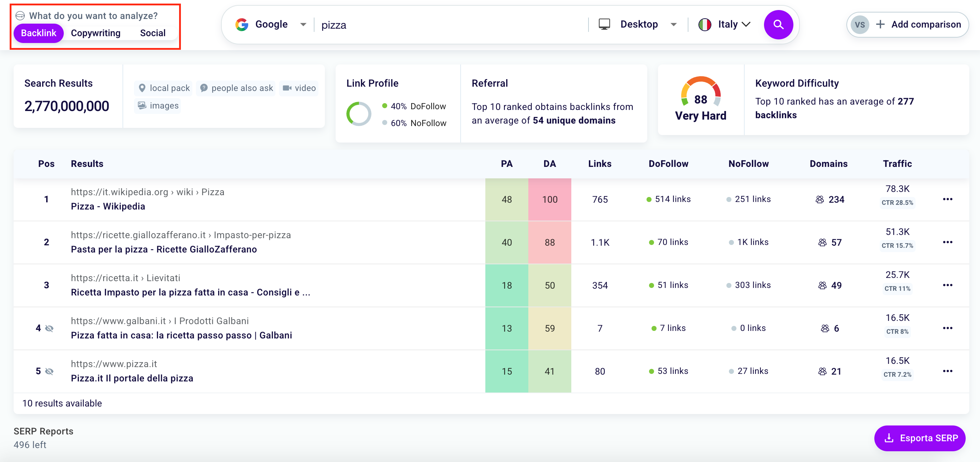Viewport: 980px width, 462px height.
Task: Click the images SERP feature icon
Action: tap(142, 105)
